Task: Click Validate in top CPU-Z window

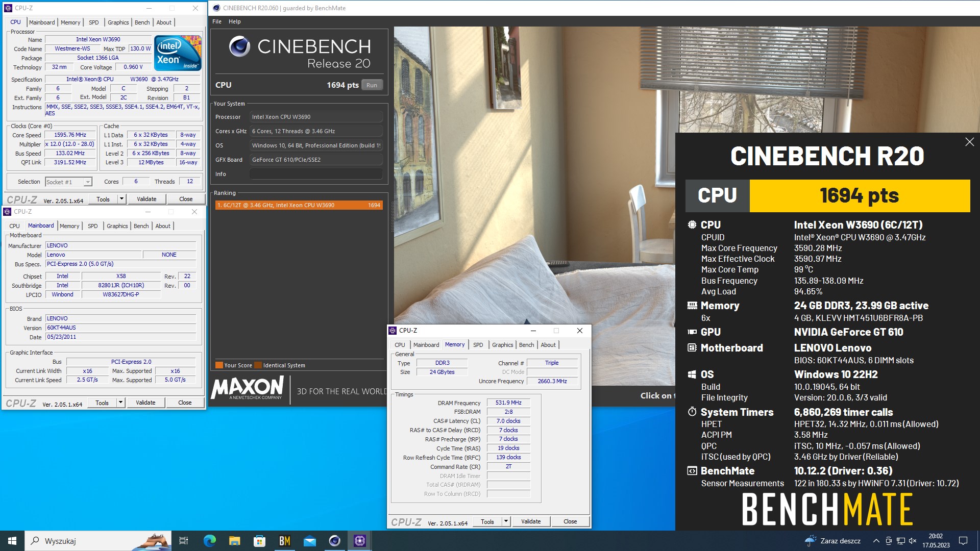Action: point(146,199)
